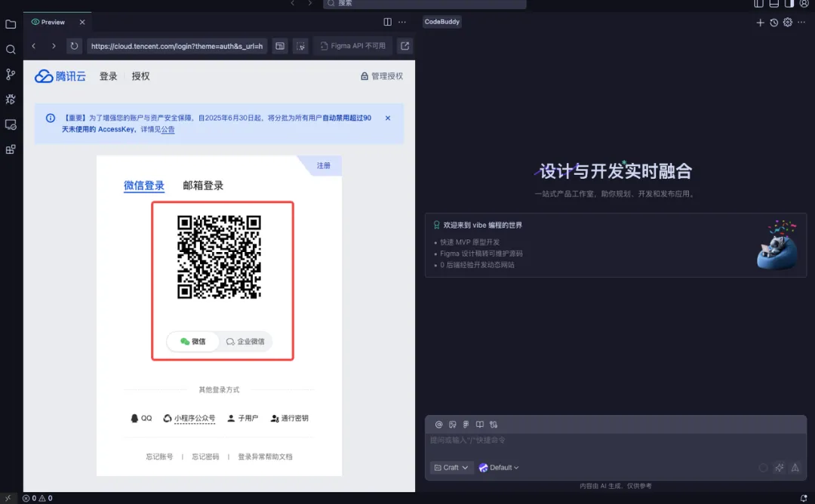This screenshot has width=815, height=504.
Task: Go forward in the Preview browser
Action: point(54,46)
